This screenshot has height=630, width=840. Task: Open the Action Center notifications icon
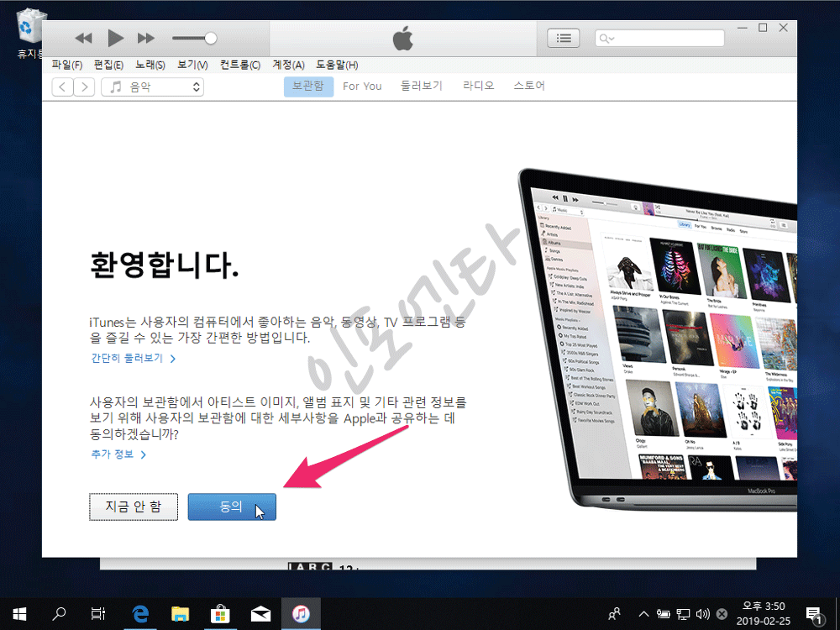(814, 615)
